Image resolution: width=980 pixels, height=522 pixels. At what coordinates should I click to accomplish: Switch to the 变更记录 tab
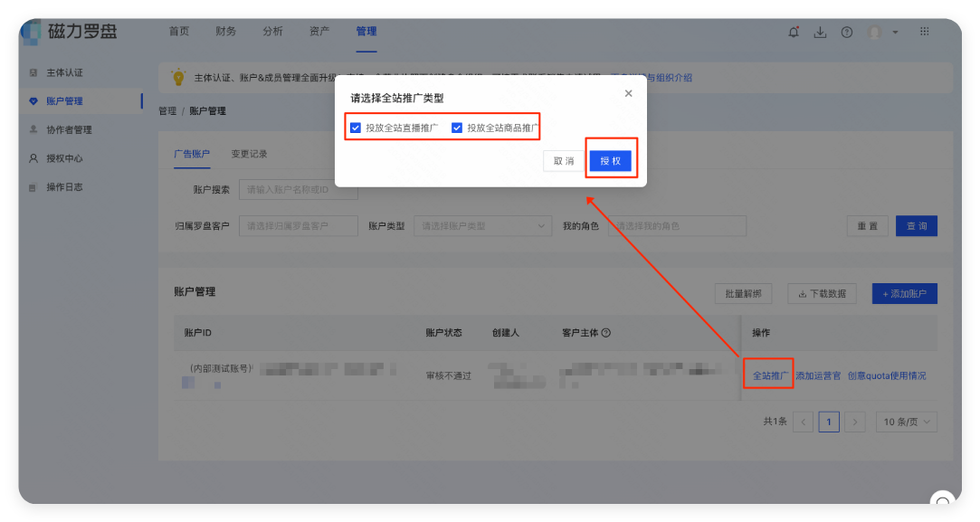coord(250,154)
